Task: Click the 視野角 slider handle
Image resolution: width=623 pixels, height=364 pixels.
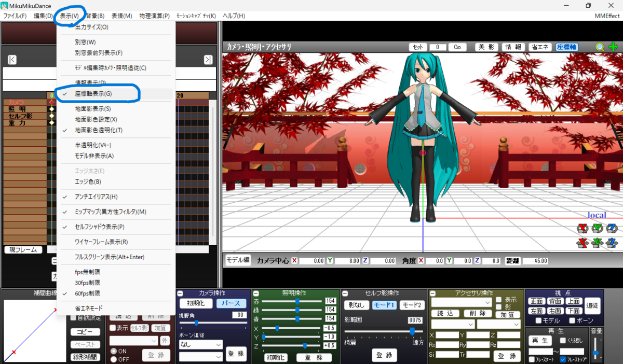Action: 196,323
